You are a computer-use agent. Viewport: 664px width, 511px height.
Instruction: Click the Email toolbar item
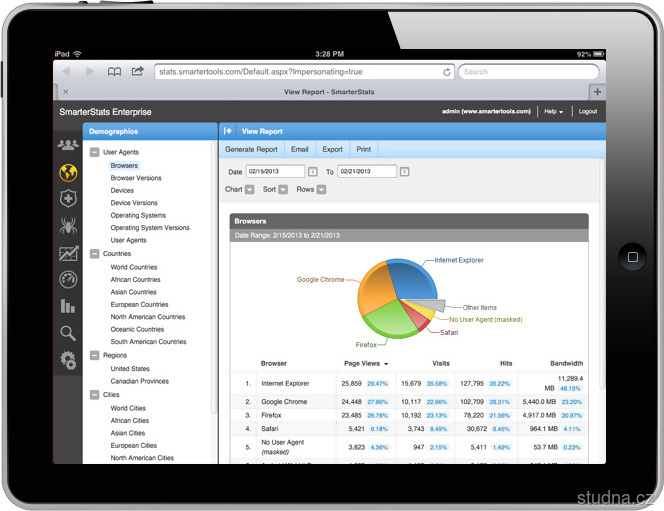[299, 149]
